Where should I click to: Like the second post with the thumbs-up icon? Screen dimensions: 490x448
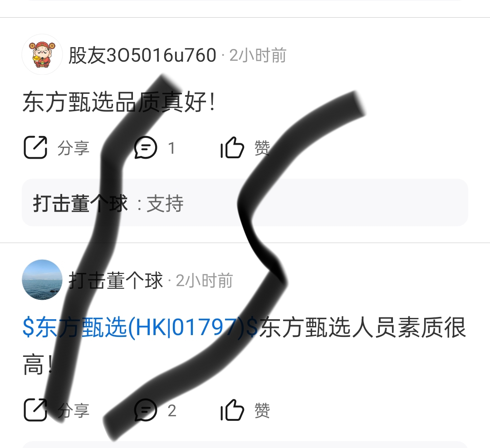(x=232, y=410)
